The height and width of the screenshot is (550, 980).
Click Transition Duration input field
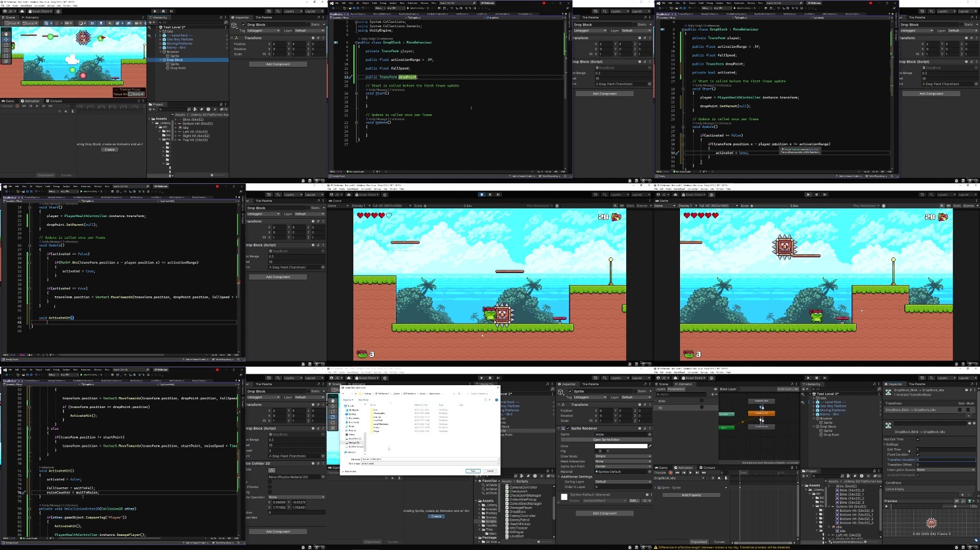946,460
